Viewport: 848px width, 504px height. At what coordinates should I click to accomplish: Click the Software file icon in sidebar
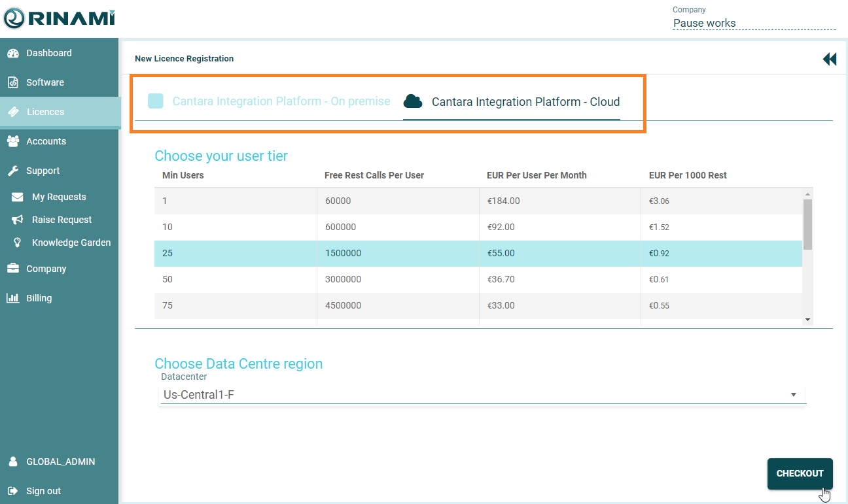13,82
